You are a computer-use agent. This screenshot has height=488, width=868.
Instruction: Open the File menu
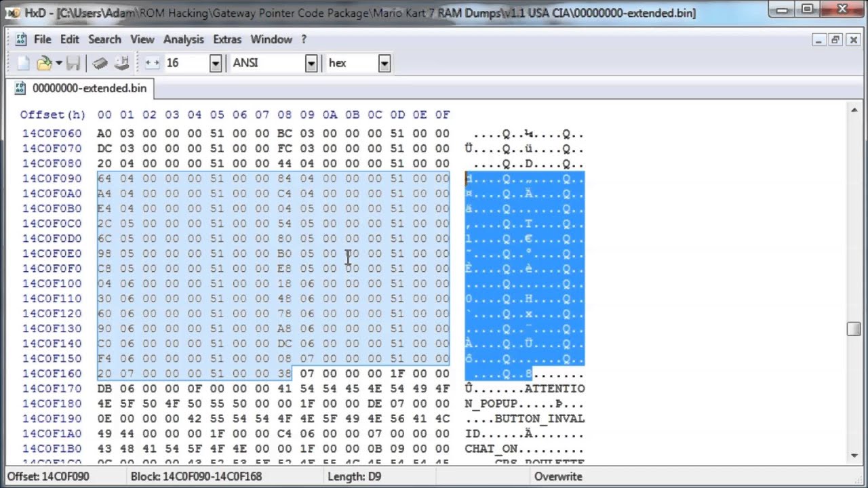(x=42, y=39)
